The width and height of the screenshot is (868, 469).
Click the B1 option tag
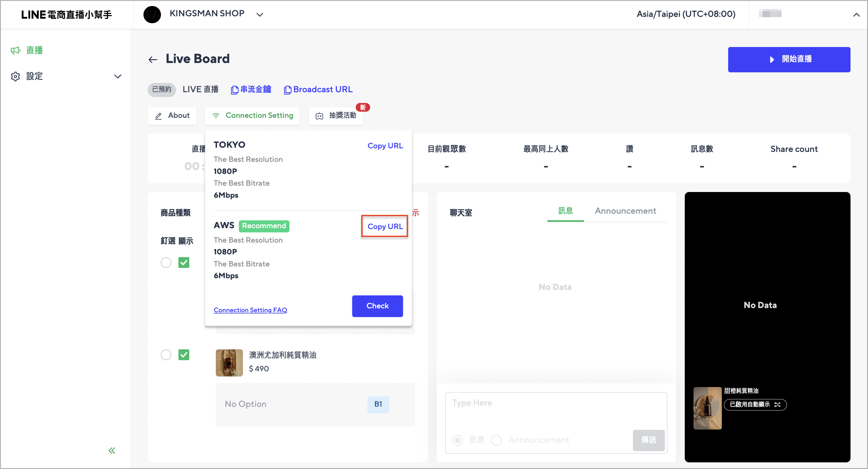378,404
